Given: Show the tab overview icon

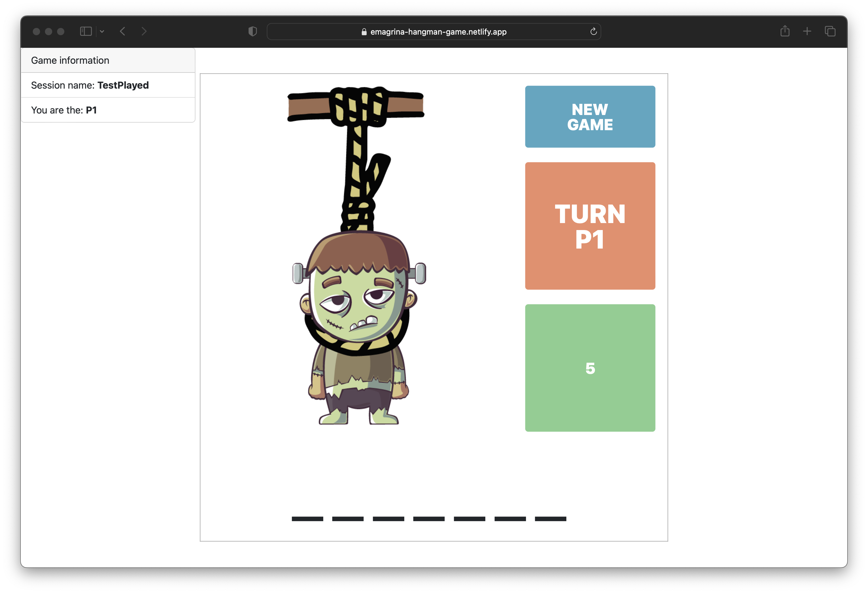Looking at the screenshot, I should [830, 31].
